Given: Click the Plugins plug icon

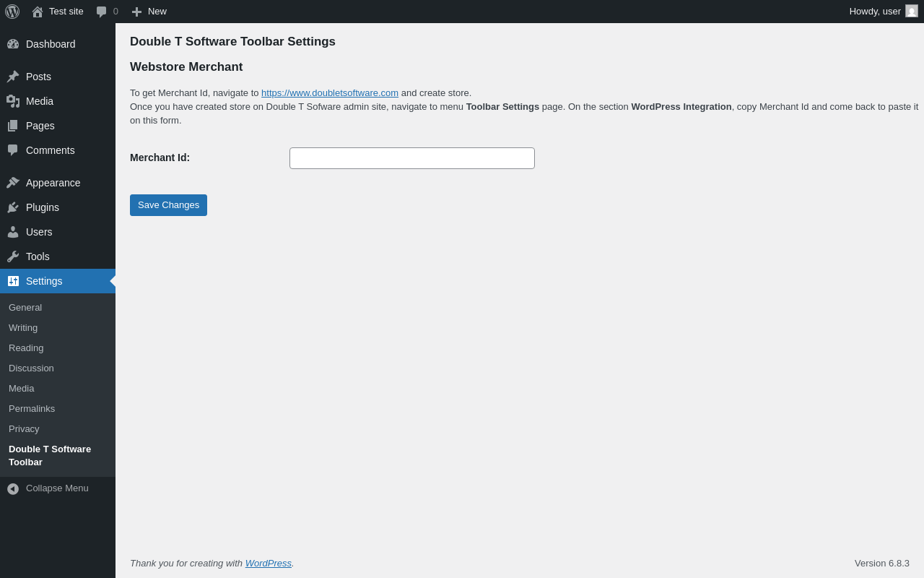Looking at the screenshot, I should [13, 207].
